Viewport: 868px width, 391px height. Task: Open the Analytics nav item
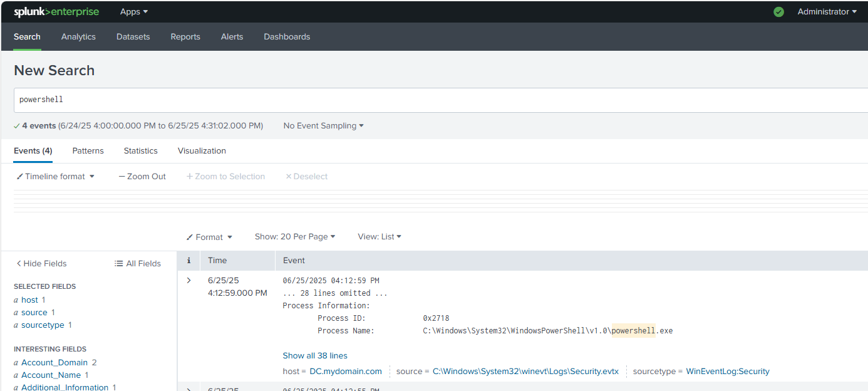pyautogui.click(x=78, y=37)
